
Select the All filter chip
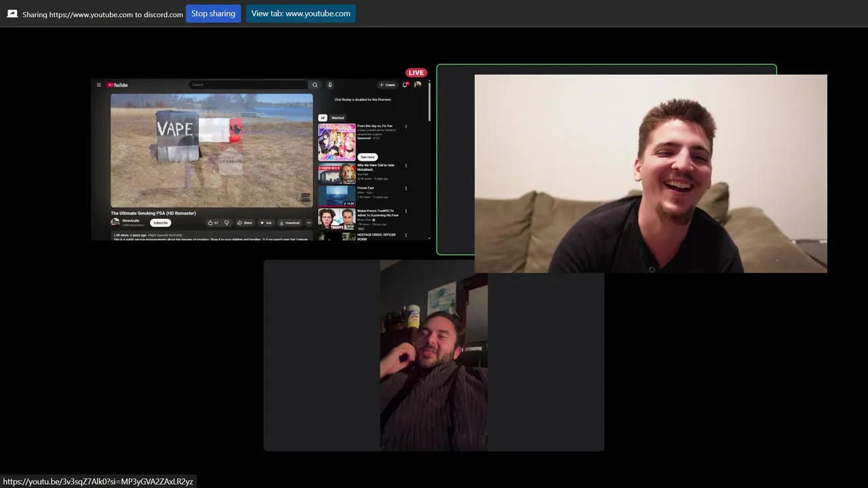323,118
